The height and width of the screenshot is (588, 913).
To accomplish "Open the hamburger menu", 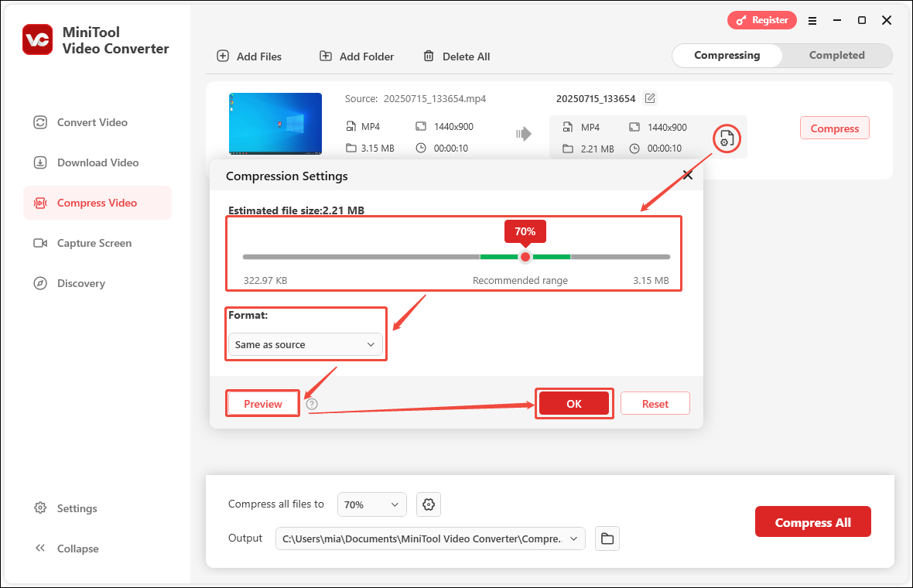I will click(x=812, y=21).
